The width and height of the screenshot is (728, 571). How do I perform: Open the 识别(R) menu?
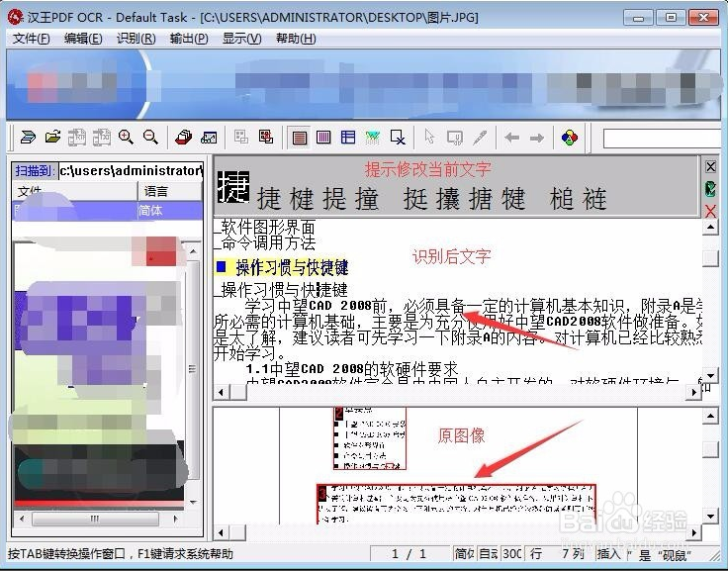tap(136, 38)
